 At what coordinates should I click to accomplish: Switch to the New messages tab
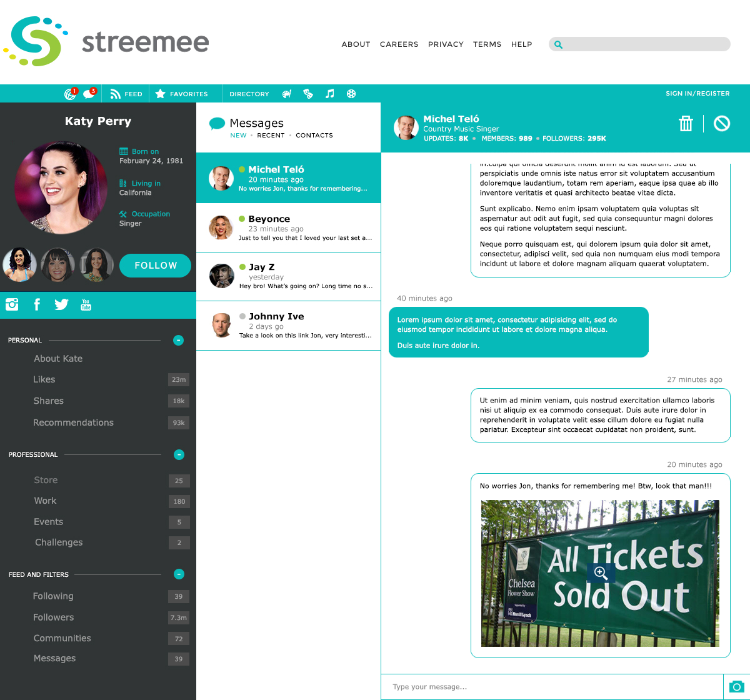(238, 135)
